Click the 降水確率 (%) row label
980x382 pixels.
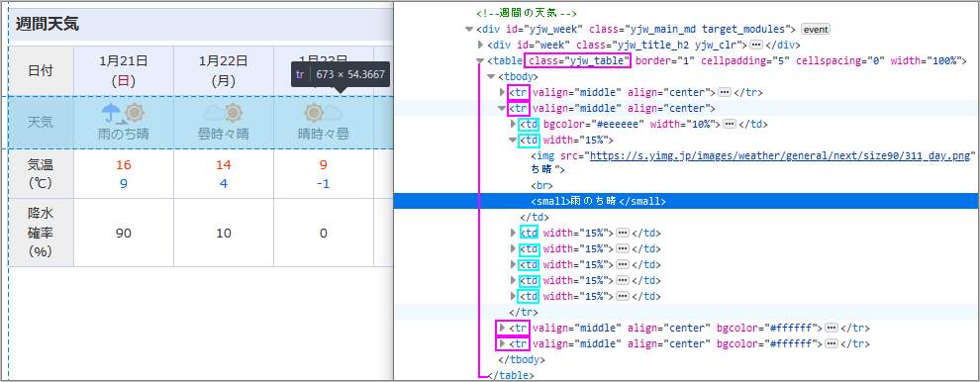[42, 233]
